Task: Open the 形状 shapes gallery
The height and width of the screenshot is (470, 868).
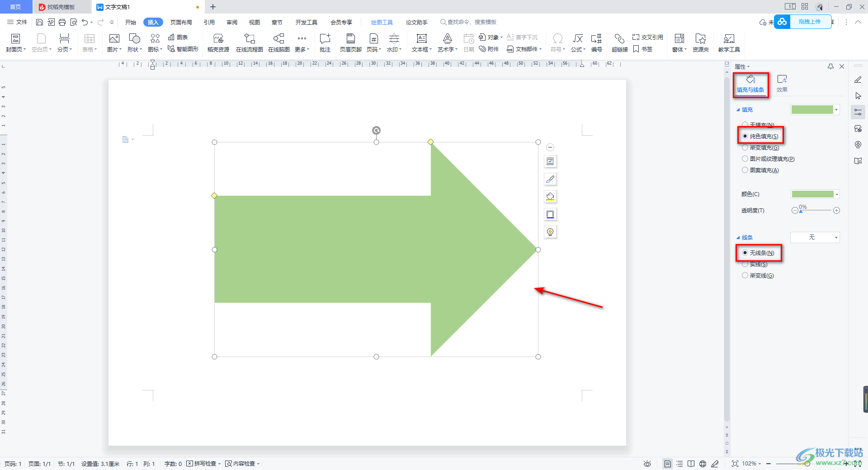Action: coord(134,43)
